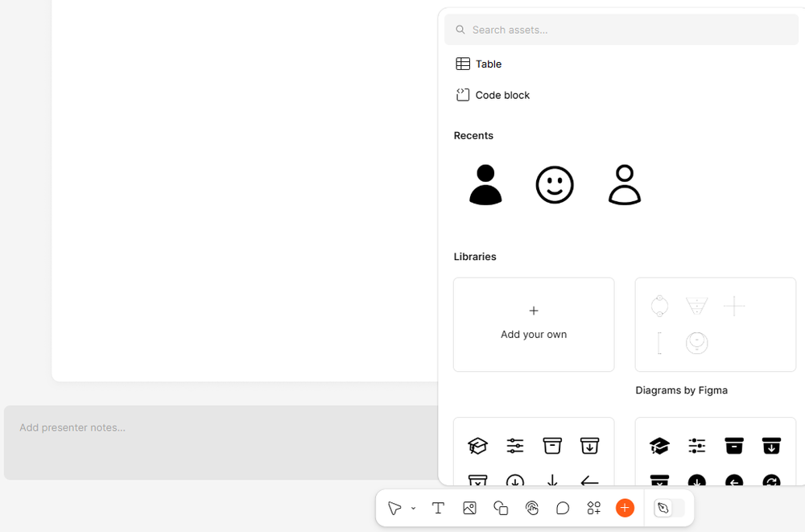Insert the filled person icon from Recents
Screen dimensions: 805x532
click(x=485, y=185)
